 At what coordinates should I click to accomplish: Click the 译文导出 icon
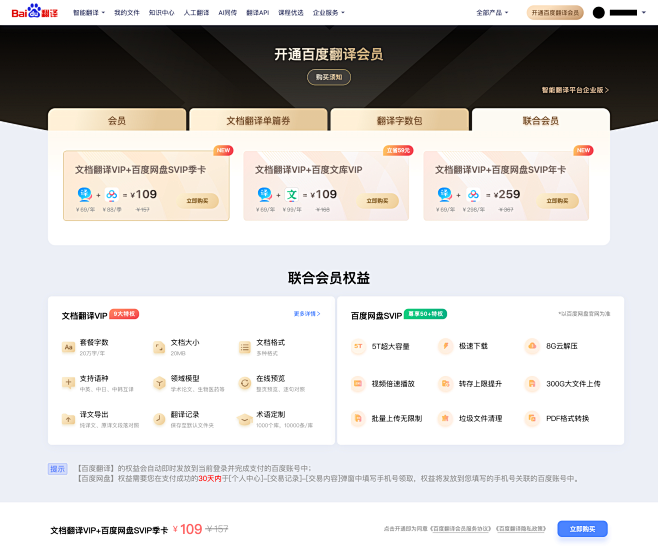tap(68, 419)
